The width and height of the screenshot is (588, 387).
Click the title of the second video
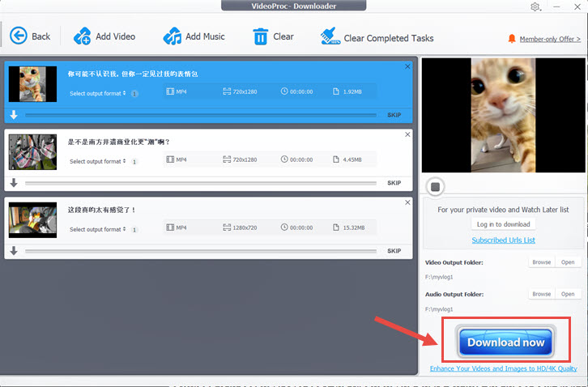[118, 142]
